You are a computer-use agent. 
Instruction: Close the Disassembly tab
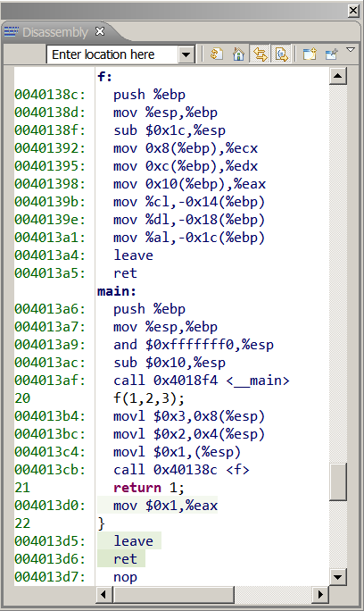(100, 31)
